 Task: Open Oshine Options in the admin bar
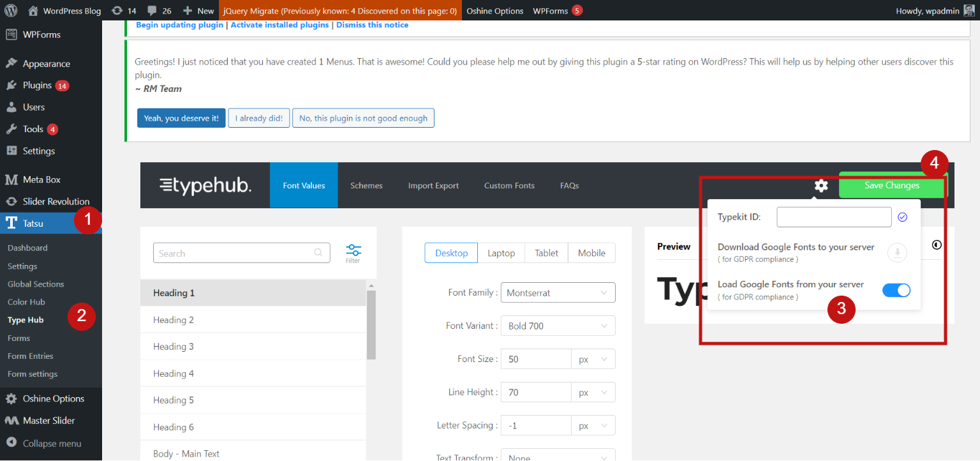pos(495,10)
